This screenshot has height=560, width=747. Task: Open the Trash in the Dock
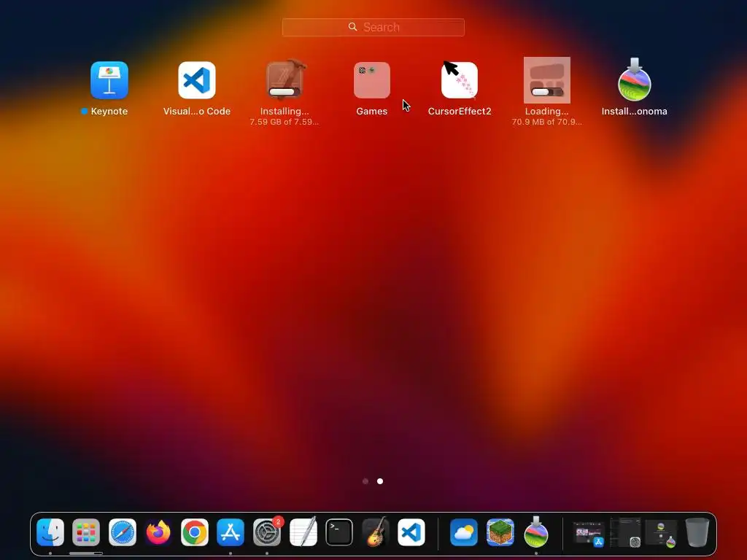697,532
